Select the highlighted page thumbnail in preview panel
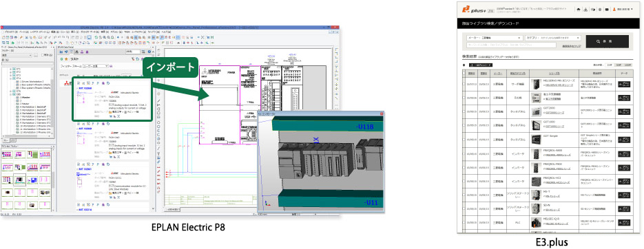 (19, 180)
